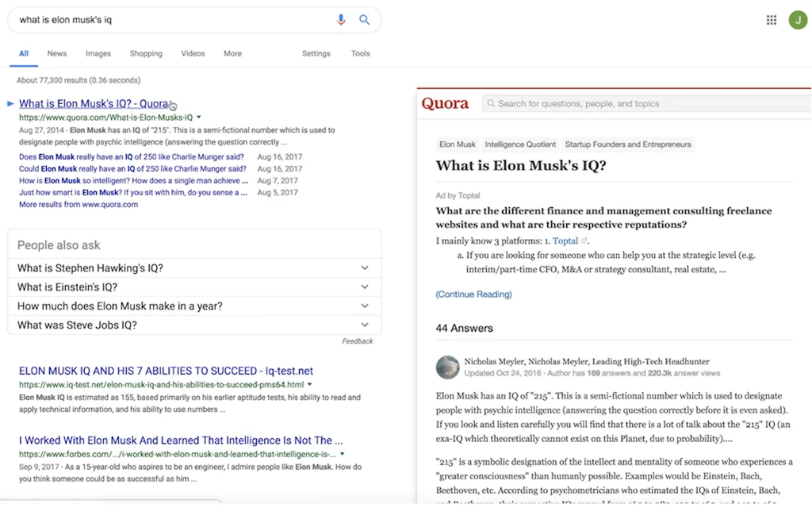Click the Continue Reading link
812x508 pixels.
tap(473, 294)
